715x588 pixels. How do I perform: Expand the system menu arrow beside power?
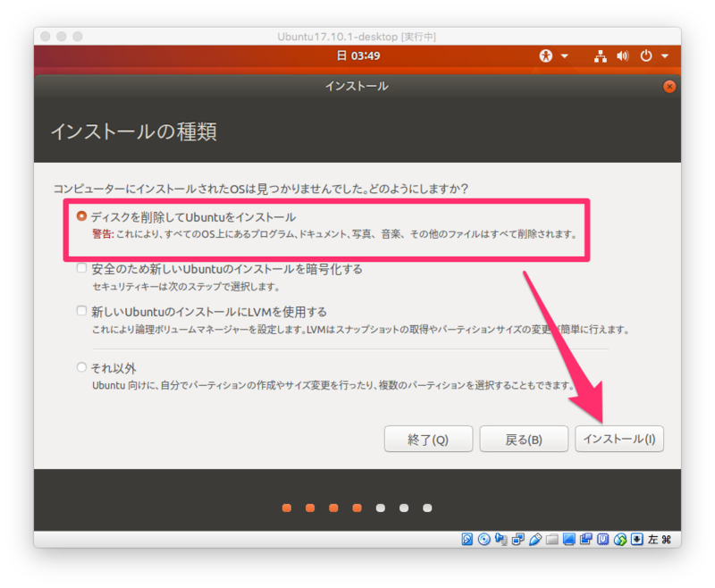click(665, 56)
